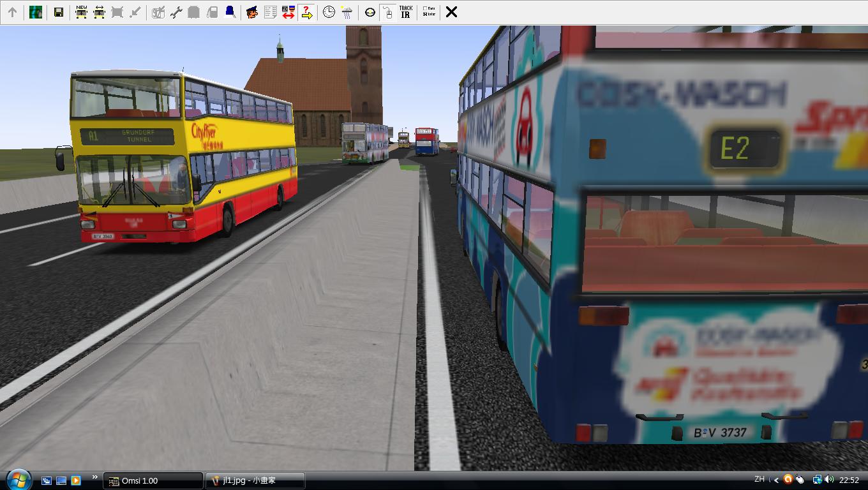The width and height of the screenshot is (868, 490).
Task: Click the blue bell icon
Action: (x=230, y=12)
